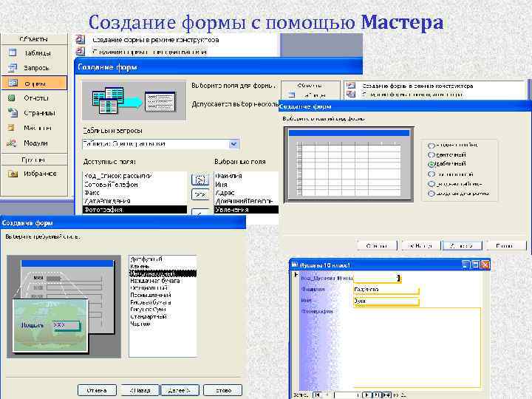Click Далее in the form layout dialog
Image resolution: width=532 pixels, height=399 pixels.
pyautogui.click(x=462, y=245)
